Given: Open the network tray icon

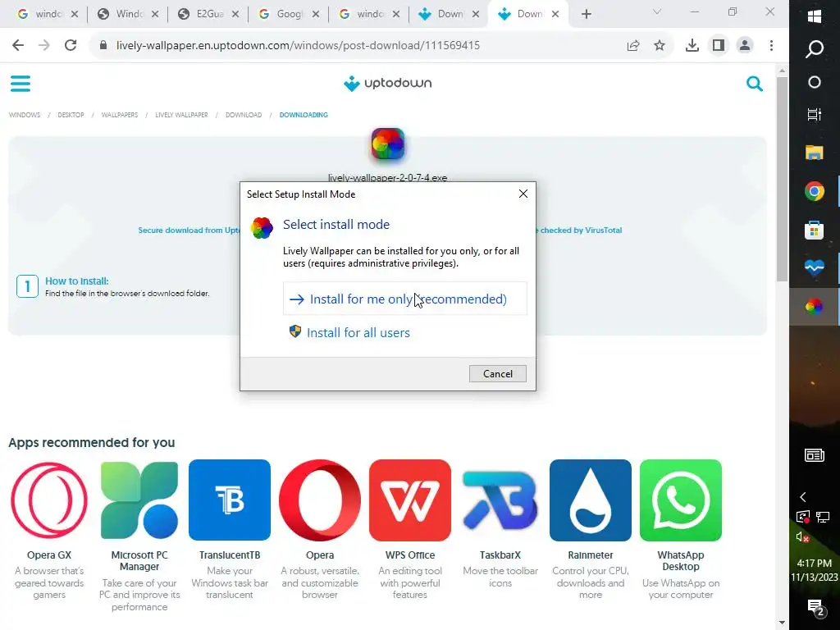Looking at the screenshot, I should tap(823, 517).
